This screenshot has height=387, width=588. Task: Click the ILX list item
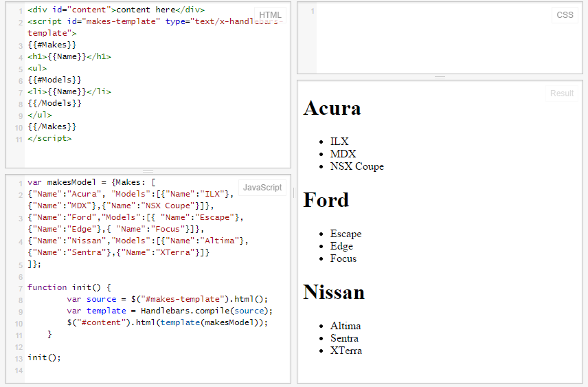(x=339, y=142)
